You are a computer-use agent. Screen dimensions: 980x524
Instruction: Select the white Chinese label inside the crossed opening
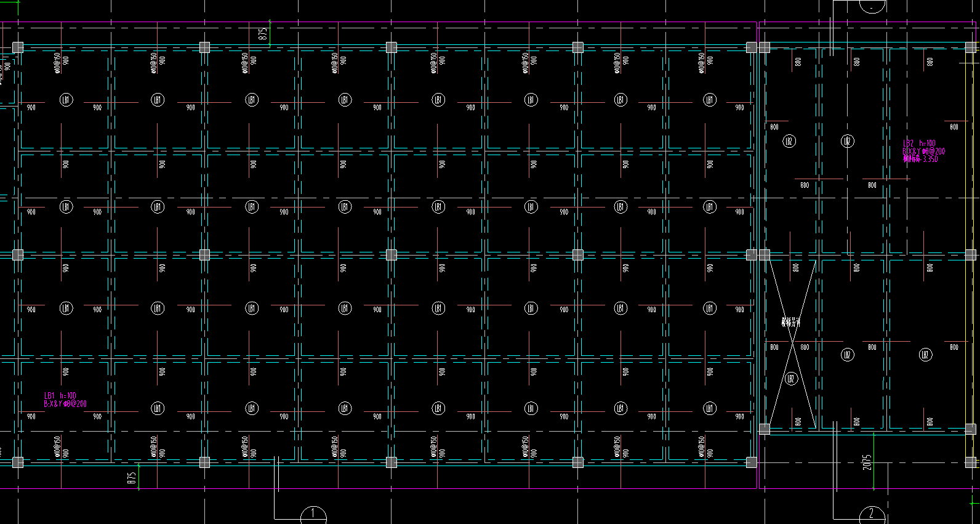tap(791, 322)
